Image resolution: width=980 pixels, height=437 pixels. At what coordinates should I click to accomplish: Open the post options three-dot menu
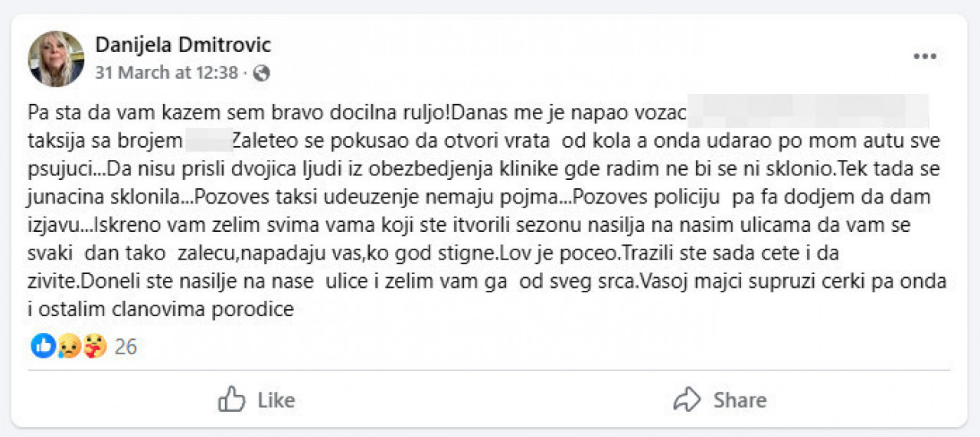(925, 57)
